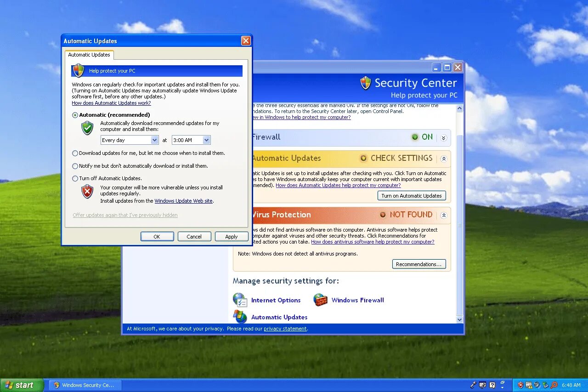Open the Windows Start menu

coord(22,385)
